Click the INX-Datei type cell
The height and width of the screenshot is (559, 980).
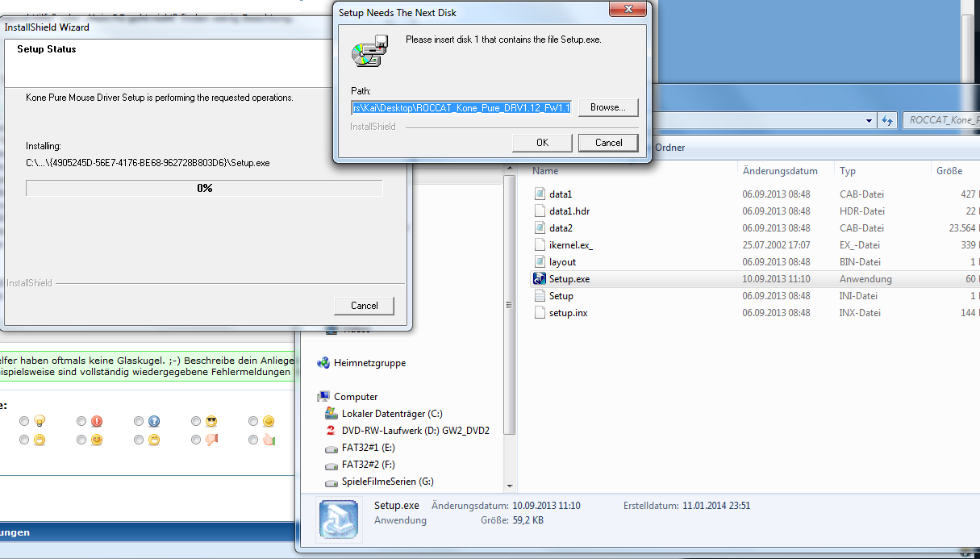860,312
